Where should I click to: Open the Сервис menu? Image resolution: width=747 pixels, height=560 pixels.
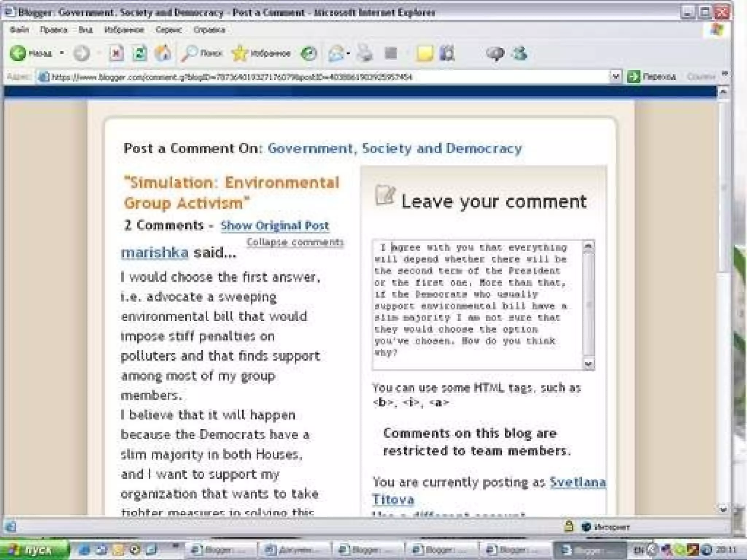pos(169,30)
